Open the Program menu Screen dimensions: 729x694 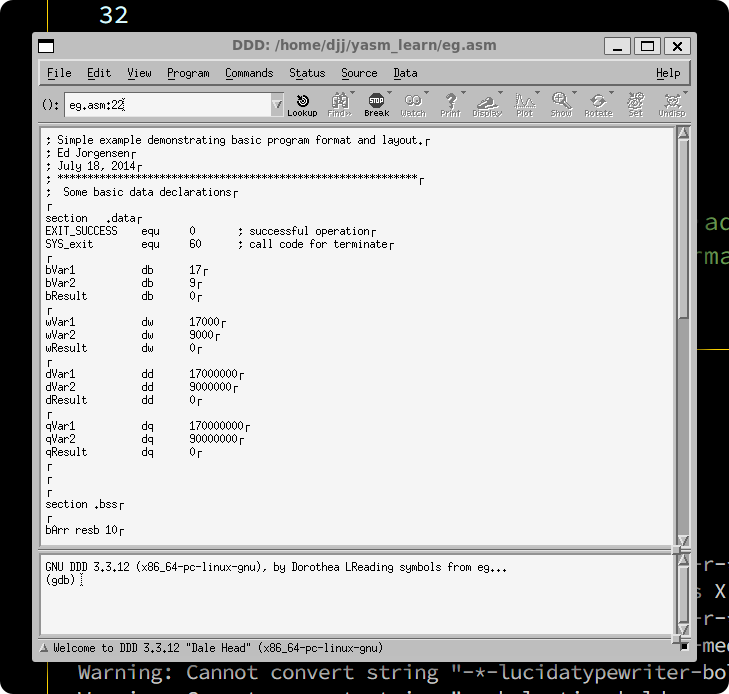tap(188, 73)
